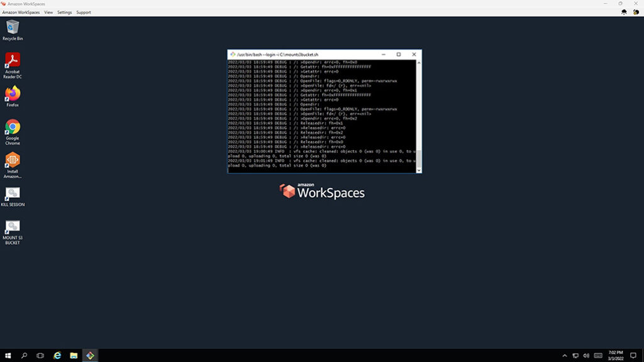Viewport: 644px width, 362px height.
Task: Open the volume tray icon
Action: coord(586,356)
